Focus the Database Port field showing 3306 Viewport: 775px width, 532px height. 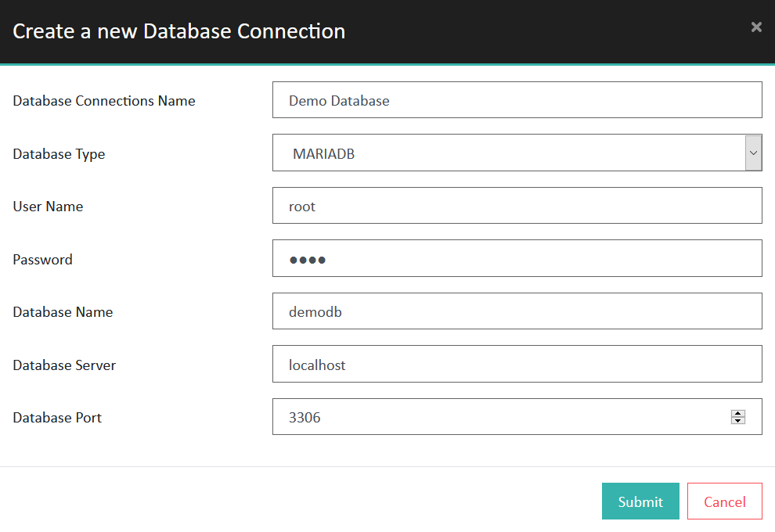click(517, 417)
